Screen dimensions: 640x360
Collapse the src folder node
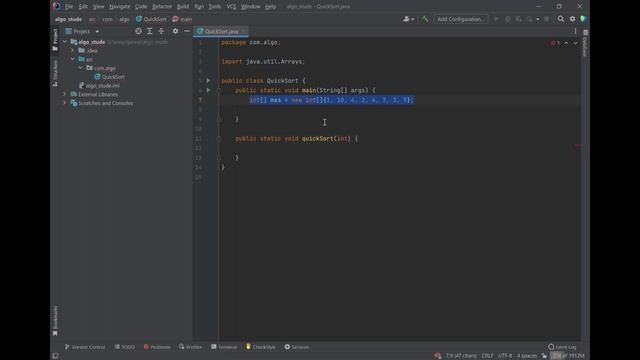click(x=73, y=59)
